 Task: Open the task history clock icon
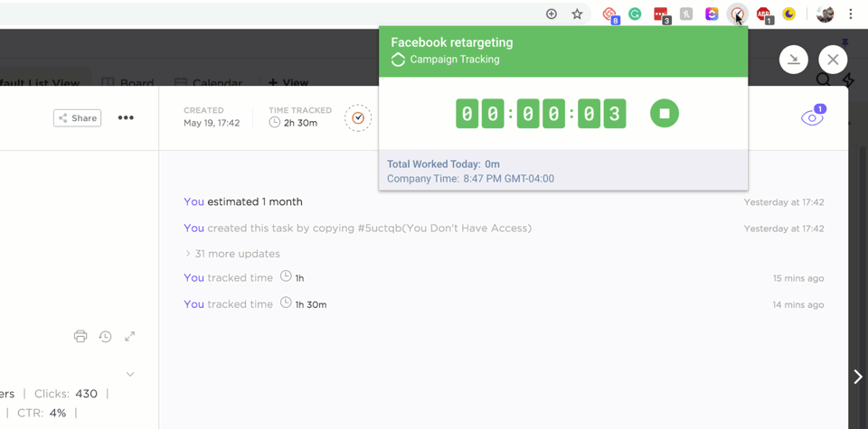(x=105, y=336)
